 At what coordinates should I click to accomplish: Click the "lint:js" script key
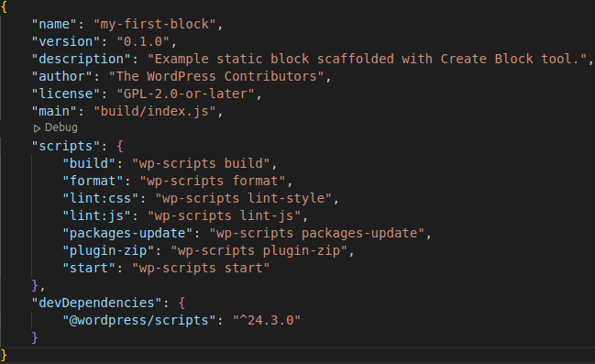(97, 216)
